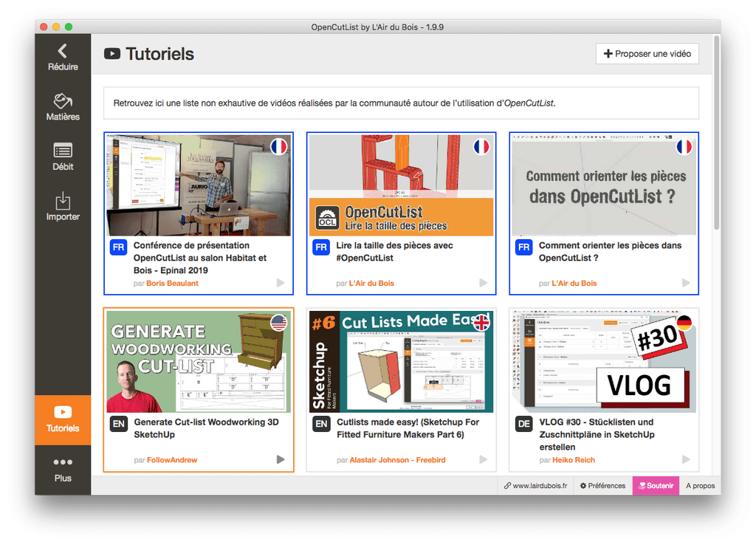Open the VLOG #30 video thumbnail
This screenshot has height=545, width=756.
604,362
